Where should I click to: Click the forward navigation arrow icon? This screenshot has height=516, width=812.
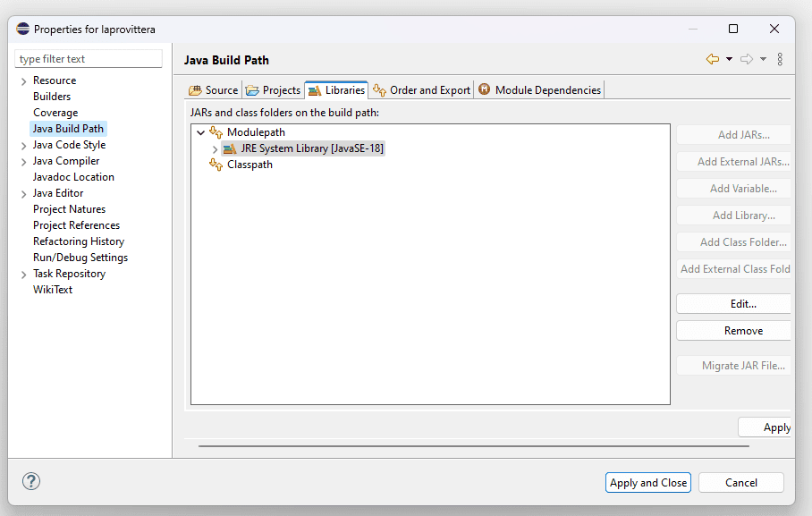click(x=747, y=59)
